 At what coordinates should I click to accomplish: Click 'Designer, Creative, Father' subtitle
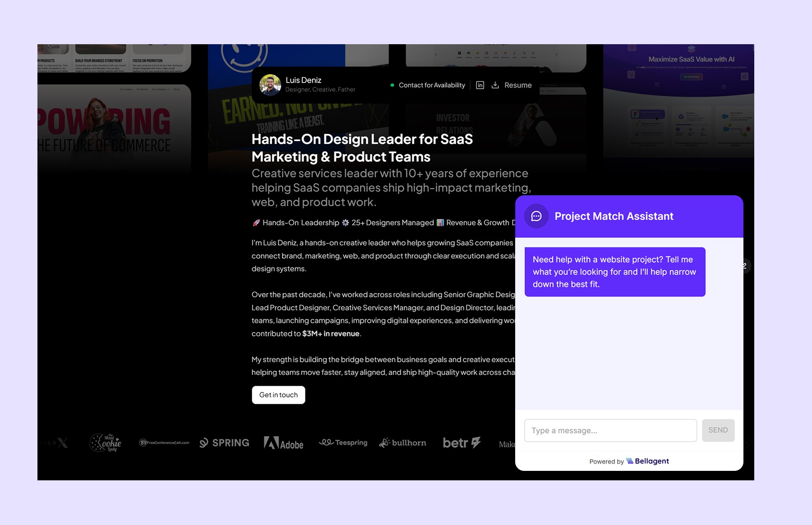tap(320, 90)
